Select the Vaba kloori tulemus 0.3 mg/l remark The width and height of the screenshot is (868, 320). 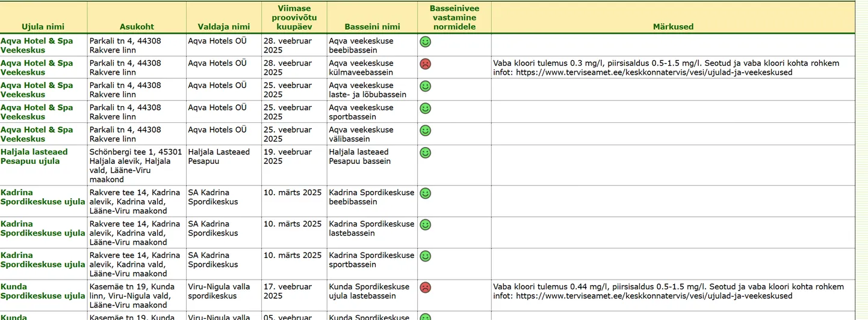click(666, 67)
